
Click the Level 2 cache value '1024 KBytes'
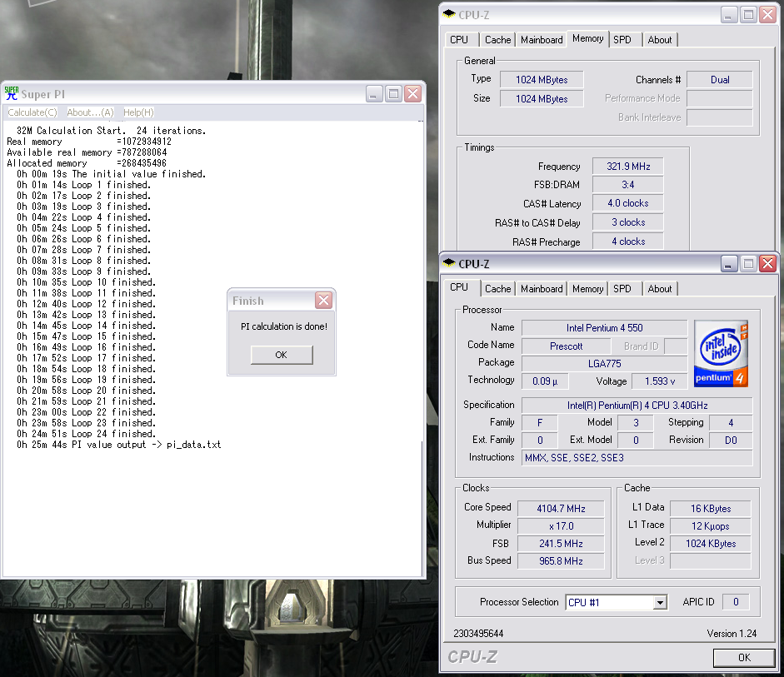tap(711, 544)
